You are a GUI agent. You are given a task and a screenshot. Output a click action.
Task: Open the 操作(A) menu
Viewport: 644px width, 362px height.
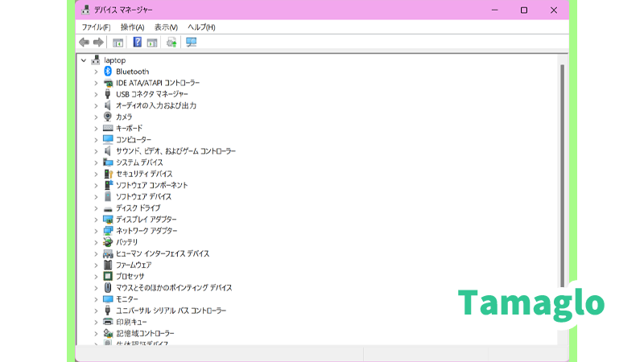click(132, 27)
